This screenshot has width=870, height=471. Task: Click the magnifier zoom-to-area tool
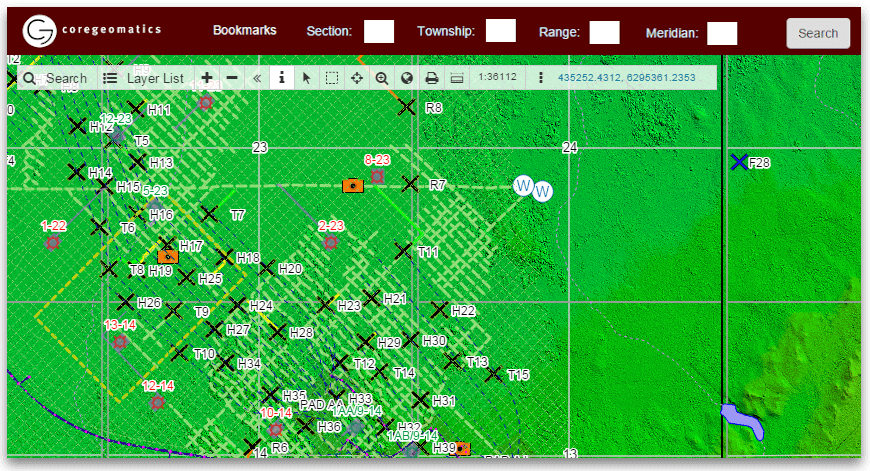pyautogui.click(x=382, y=78)
